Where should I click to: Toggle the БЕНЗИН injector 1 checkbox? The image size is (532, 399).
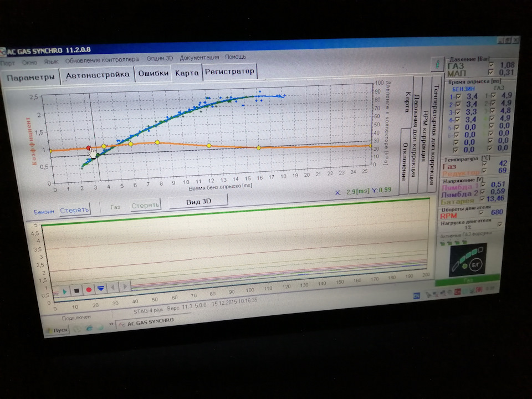point(458,96)
